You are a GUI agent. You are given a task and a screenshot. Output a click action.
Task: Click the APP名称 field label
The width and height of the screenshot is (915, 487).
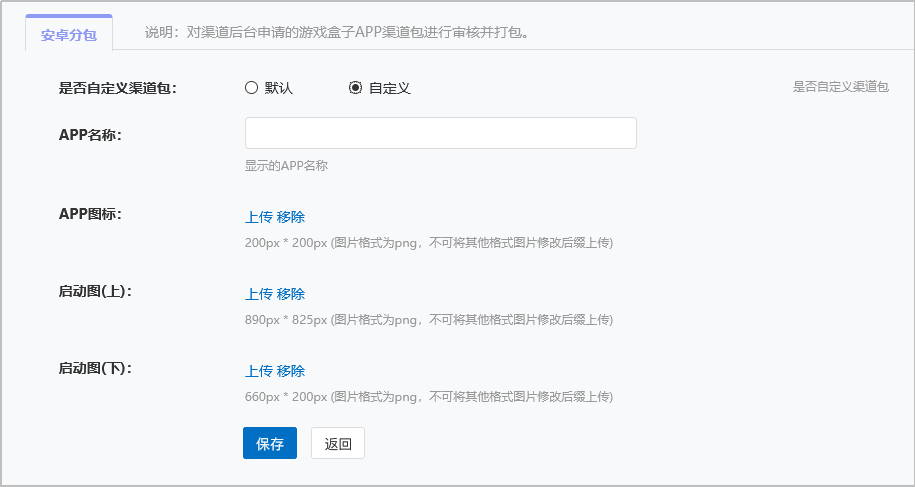(x=90, y=135)
